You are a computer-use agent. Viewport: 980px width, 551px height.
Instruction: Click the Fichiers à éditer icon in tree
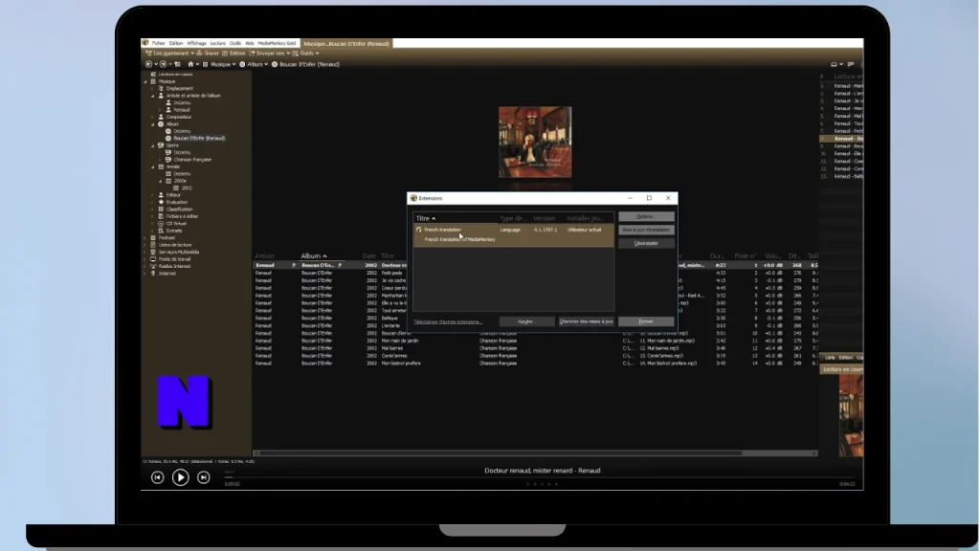point(161,216)
